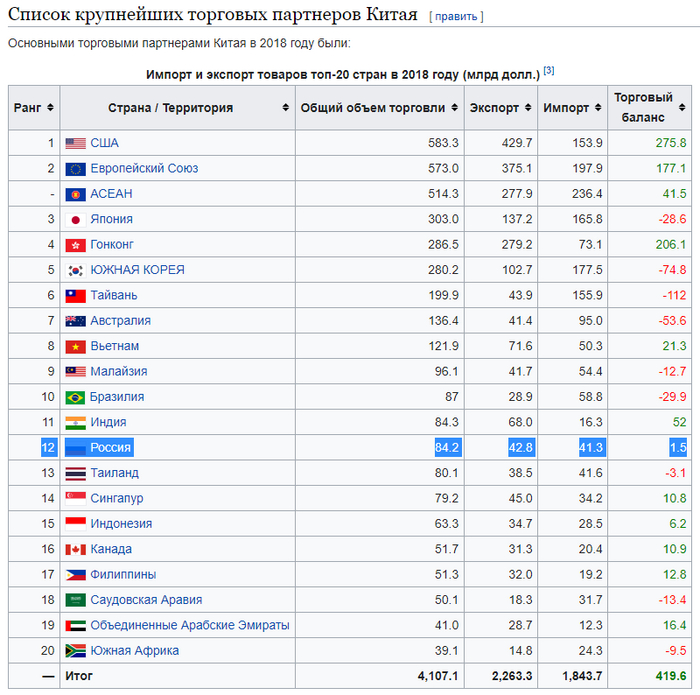Sort table by Экспорт column arrows

click(x=528, y=108)
